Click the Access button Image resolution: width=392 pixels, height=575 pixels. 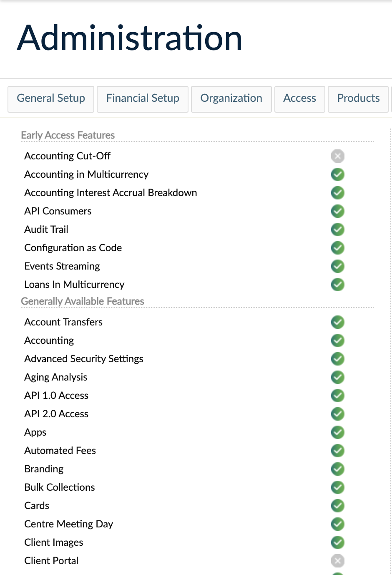(x=299, y=99)
